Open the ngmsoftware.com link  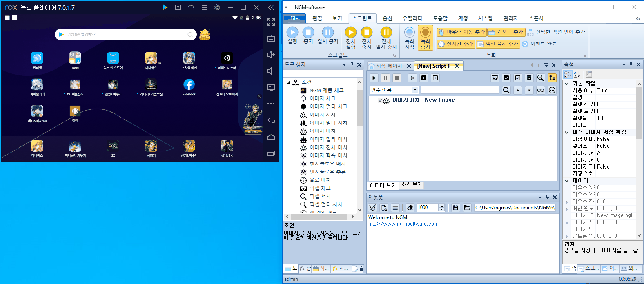point(403,224)
